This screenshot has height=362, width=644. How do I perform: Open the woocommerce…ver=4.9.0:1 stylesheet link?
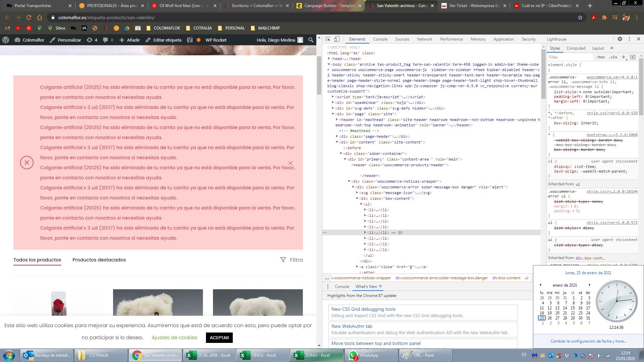point(612,77)
